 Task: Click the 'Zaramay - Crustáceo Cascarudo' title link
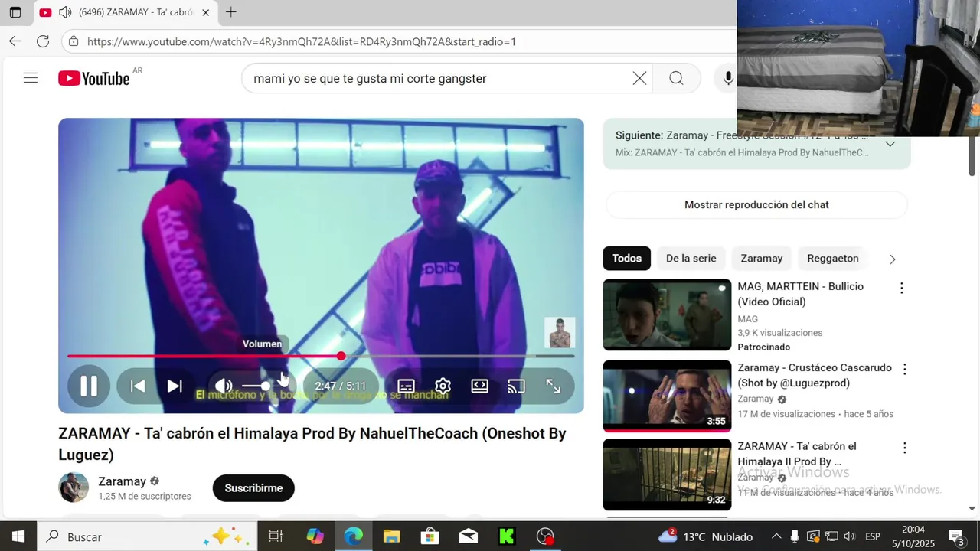pos(814,375)
